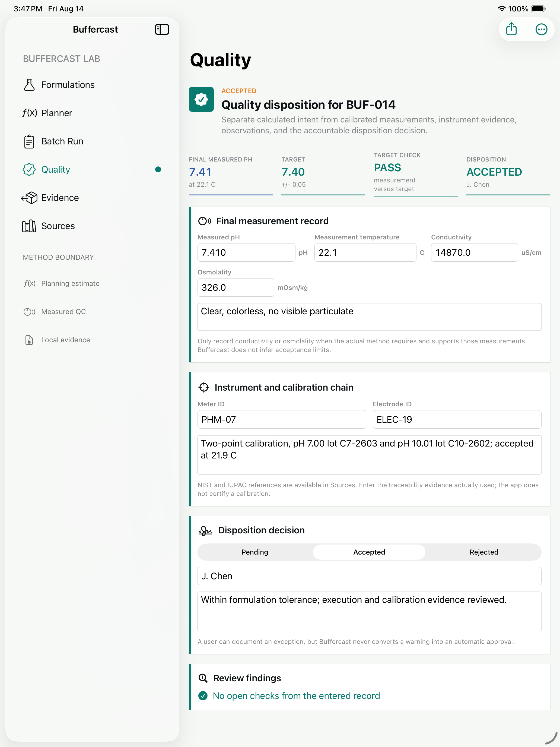
Task: Edit the Meter ID field PHM-07
Action: point(282,419)
